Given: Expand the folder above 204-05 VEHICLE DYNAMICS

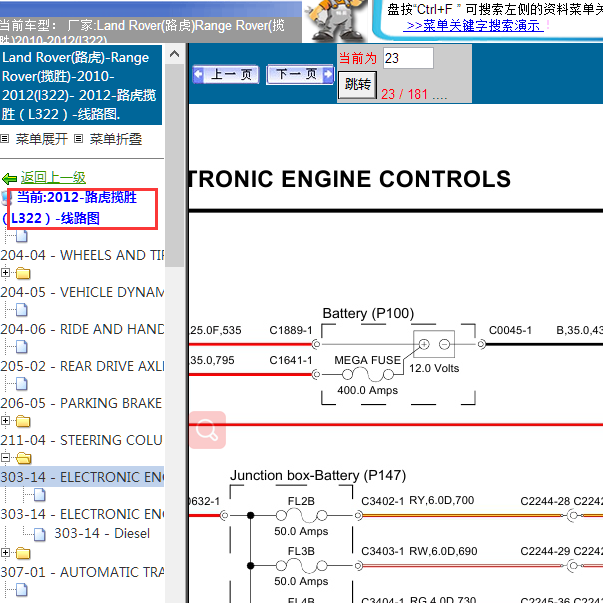Looking at the screenshot, I should [x=5, y=273].
